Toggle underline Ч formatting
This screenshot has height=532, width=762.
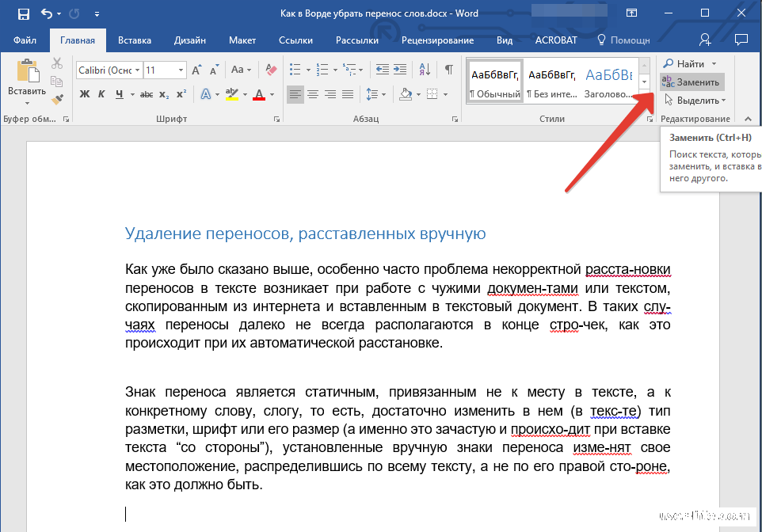pyautogui.click(x=120, y=94)
